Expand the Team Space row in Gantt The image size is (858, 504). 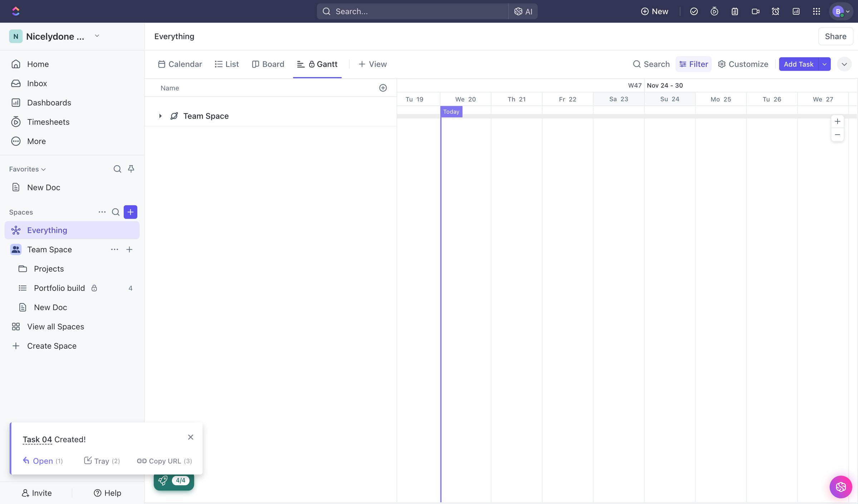pyautogui.click(x=160, y=116)
